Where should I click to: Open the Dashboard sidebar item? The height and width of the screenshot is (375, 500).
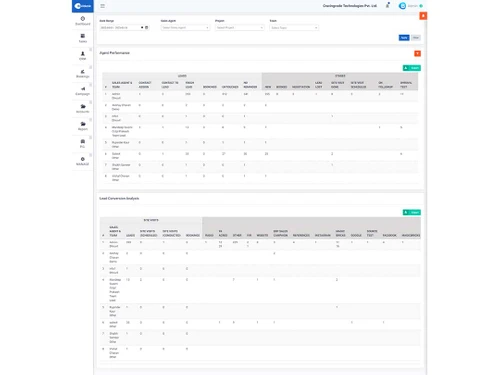click(83, 21)
